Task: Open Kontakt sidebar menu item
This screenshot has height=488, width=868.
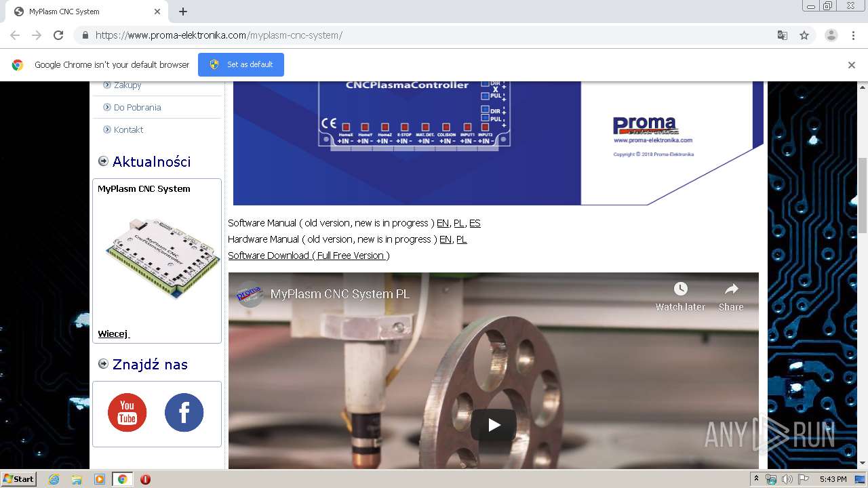Action: point(128,129)
